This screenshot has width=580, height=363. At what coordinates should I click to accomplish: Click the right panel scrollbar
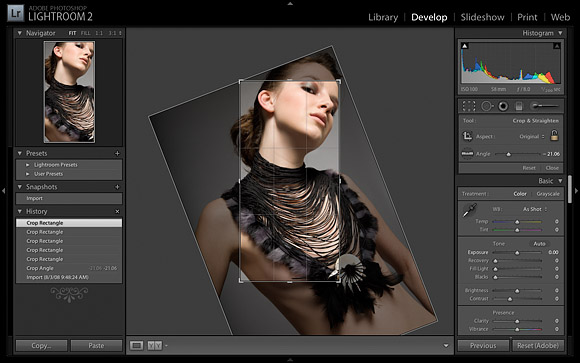pos(570,189)
